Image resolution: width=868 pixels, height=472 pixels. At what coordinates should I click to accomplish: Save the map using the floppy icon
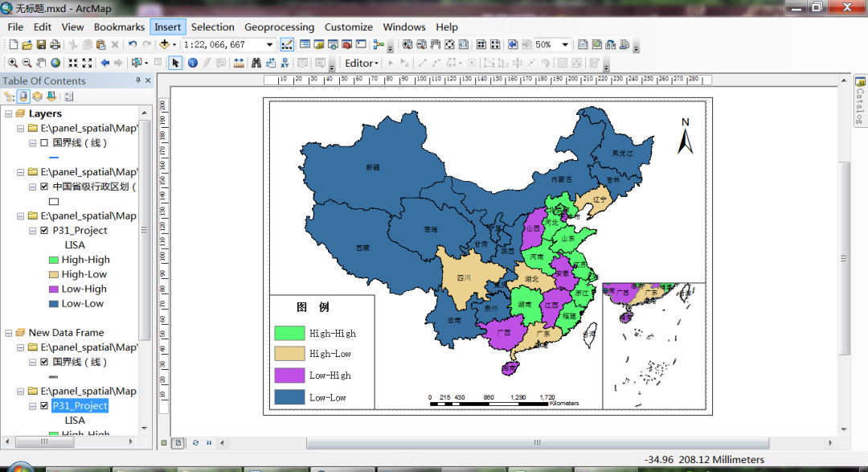41,45
